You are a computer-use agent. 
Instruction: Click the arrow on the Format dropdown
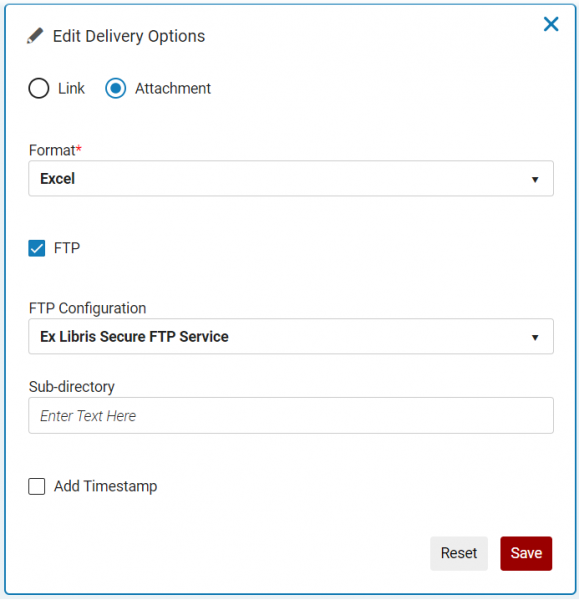(x=535, y=179)
